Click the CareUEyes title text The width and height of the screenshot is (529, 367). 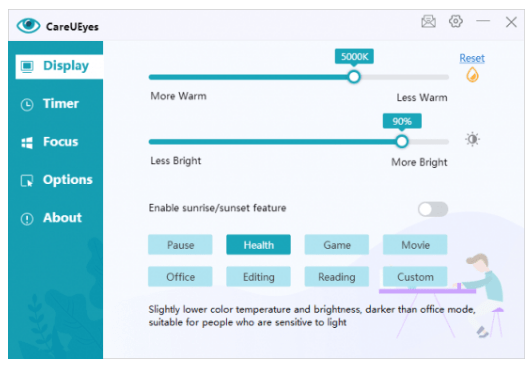(72, 27)
